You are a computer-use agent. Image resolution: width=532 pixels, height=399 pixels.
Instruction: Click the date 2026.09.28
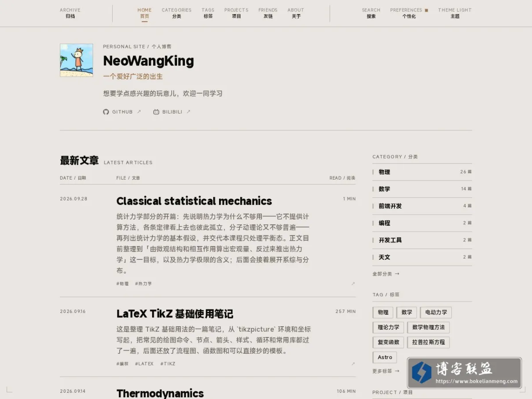pos(74,199)
